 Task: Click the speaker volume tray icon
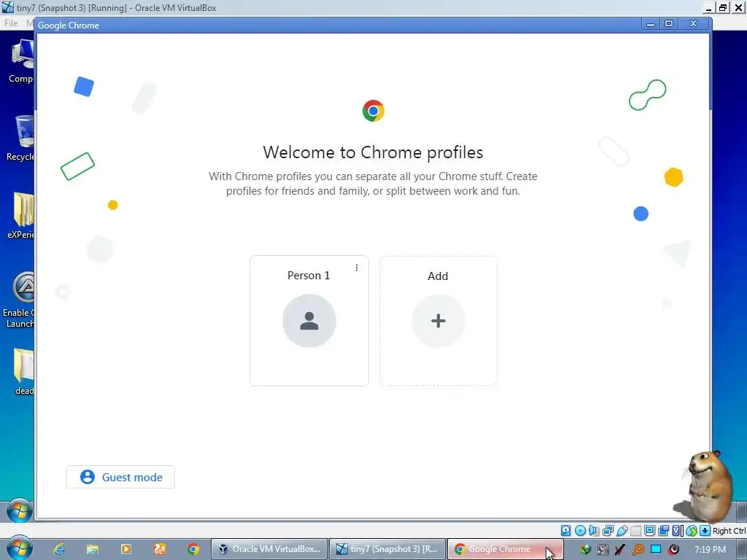point(673,550)
